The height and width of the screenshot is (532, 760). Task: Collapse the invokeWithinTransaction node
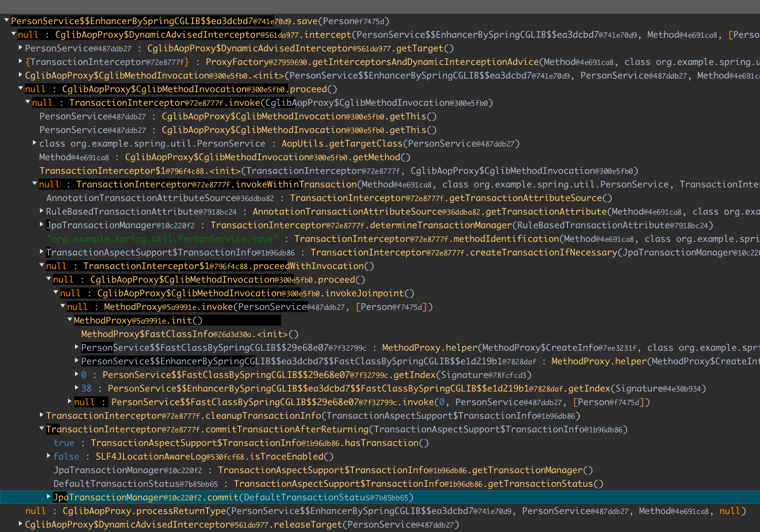click(x=35, y=183)
